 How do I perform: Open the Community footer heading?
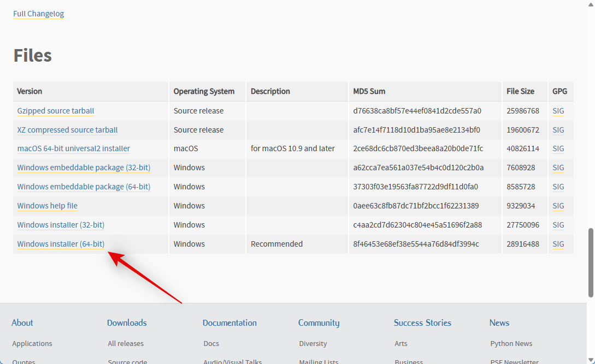point(319,323)
